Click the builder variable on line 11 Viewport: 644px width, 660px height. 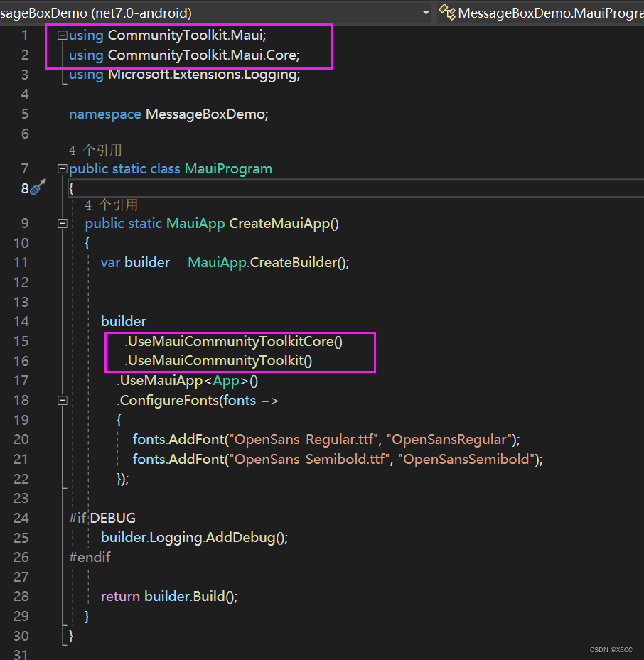(147, 262)
